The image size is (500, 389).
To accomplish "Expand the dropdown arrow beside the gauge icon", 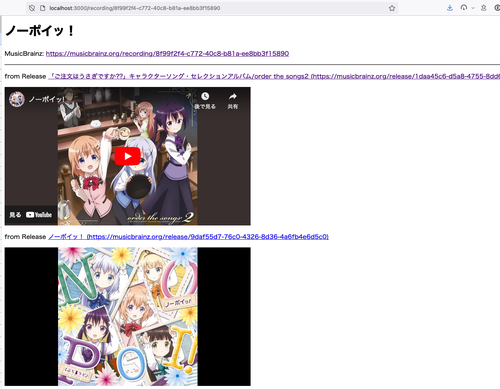I will click(x=473, y=8).
